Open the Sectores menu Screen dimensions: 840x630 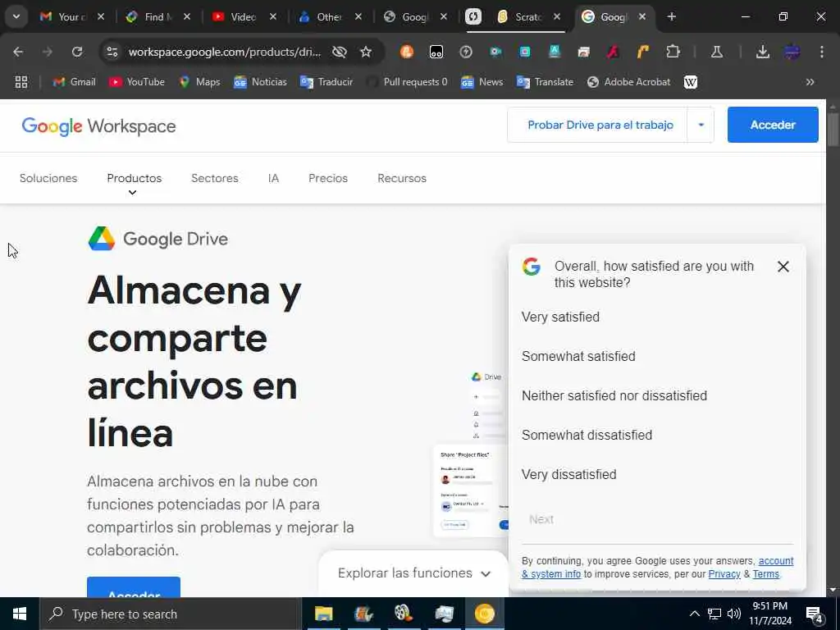pyautogui.click(x=215, y=178)
